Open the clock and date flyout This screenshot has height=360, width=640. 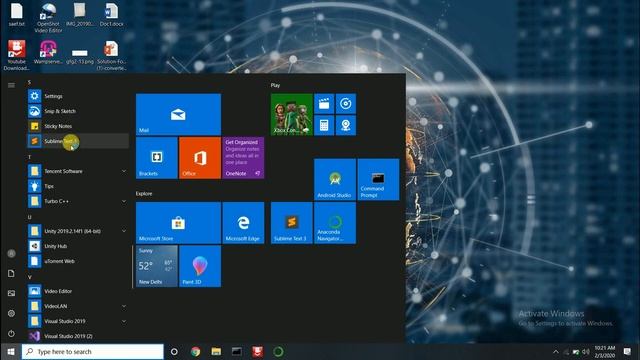[604, 352]
